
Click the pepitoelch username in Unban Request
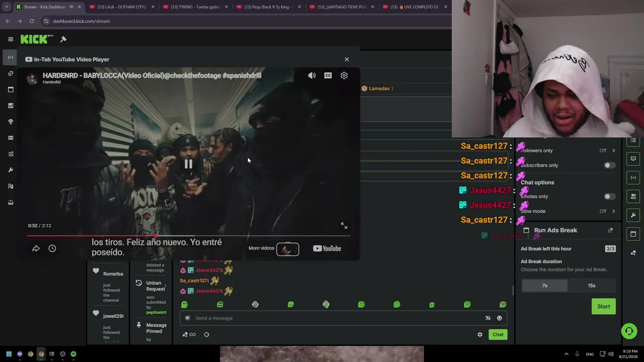pos(156,312)
